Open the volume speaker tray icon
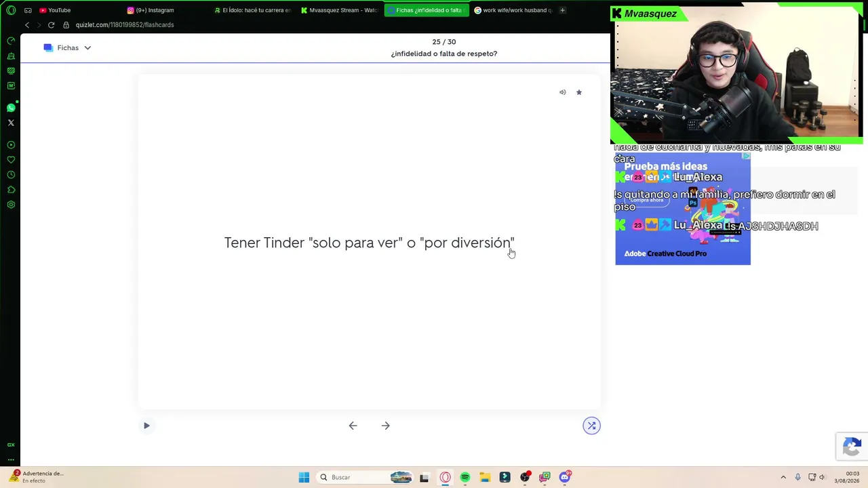 tap(823, 477)
